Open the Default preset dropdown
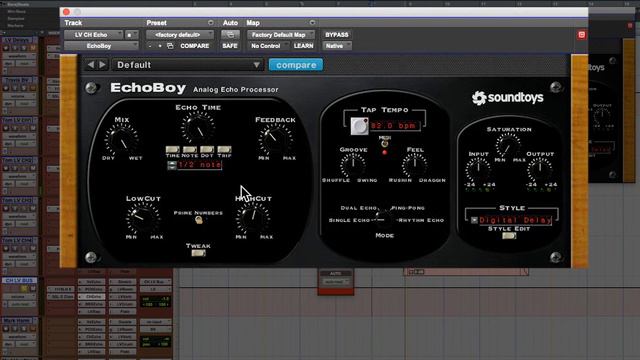640x360 pixels. (x=188, y=65)
